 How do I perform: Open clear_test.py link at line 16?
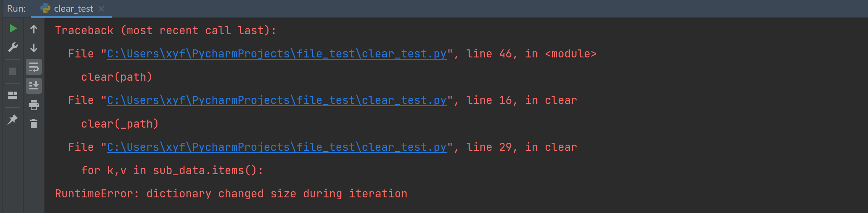click(x=277, y=100)
